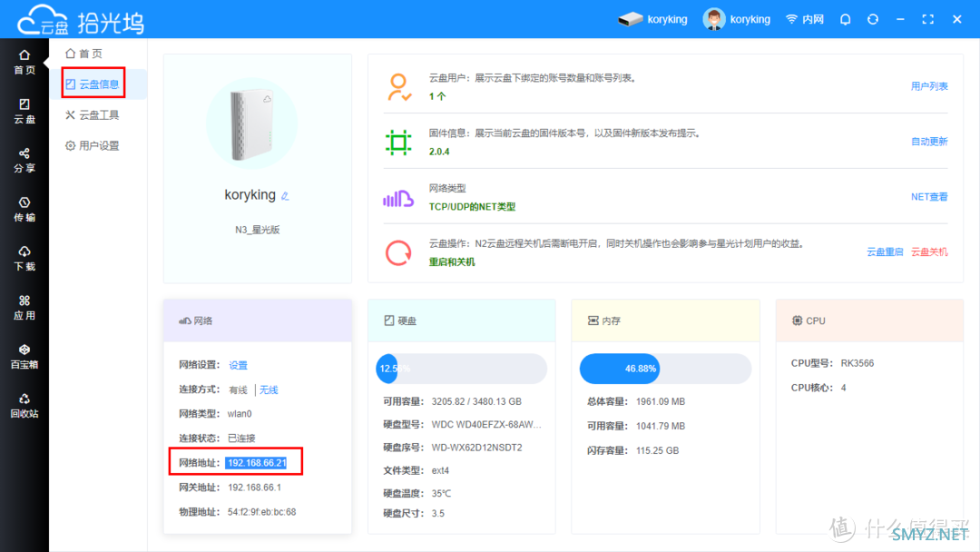Click the 内存 panel header
This screenshot has height=552, width=980.
pos(666,320)
